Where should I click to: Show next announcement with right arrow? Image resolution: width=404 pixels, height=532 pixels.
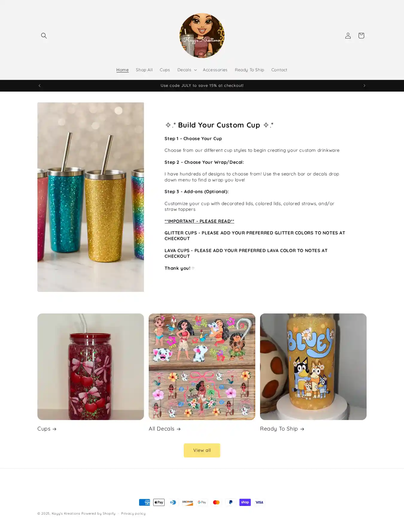click(364, 86)
